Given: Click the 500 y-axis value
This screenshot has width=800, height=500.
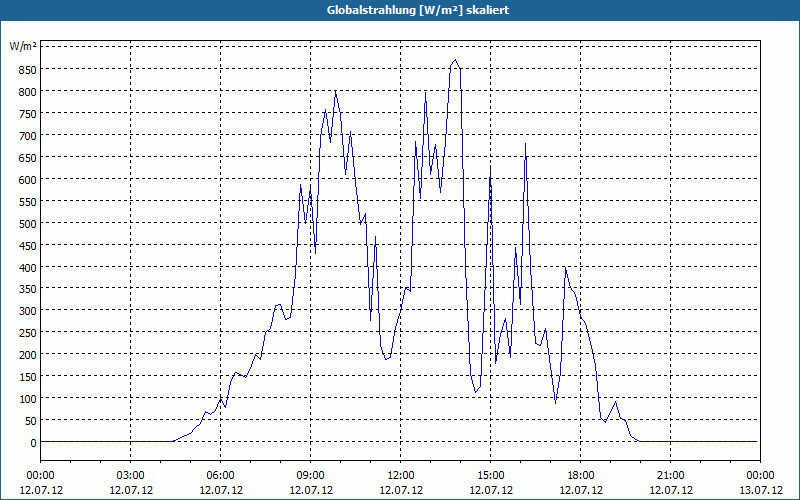Looking at the screenshot, I should click(28, 223).
